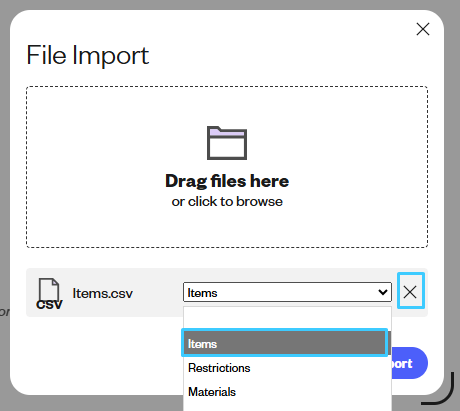This screenshot has width=460, height=411.
Task: Open the file type dropdown chevron
Action: [383, 292]
